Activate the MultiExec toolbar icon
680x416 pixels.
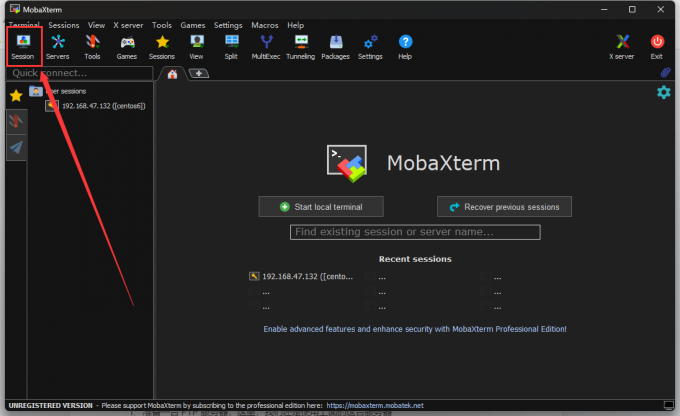266,47
